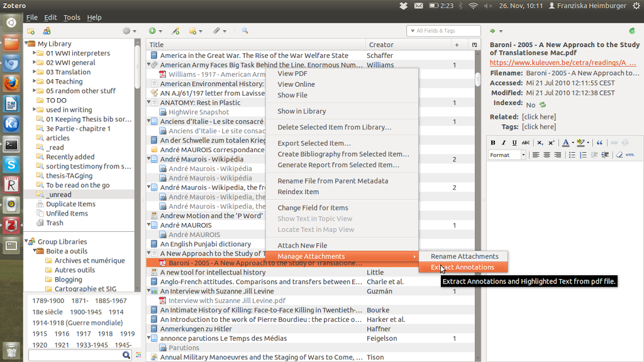Open Advanced Search magnifier icon
The width and height of the screenshot is (644, 362).
[245, 31]
